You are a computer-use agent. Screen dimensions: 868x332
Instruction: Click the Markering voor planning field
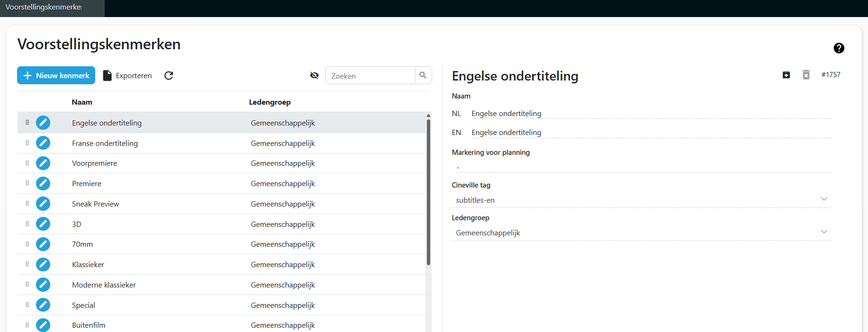click(x=642, y=167)
